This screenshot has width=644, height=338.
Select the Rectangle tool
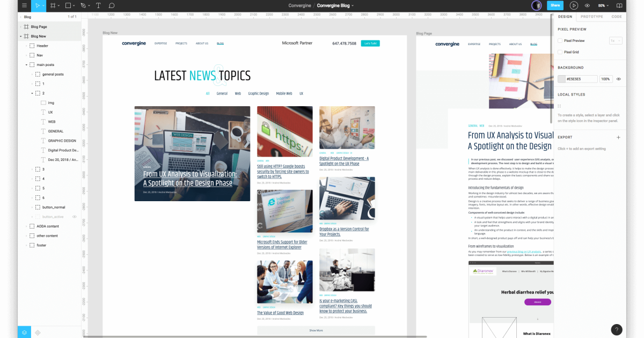coord(68,5)
